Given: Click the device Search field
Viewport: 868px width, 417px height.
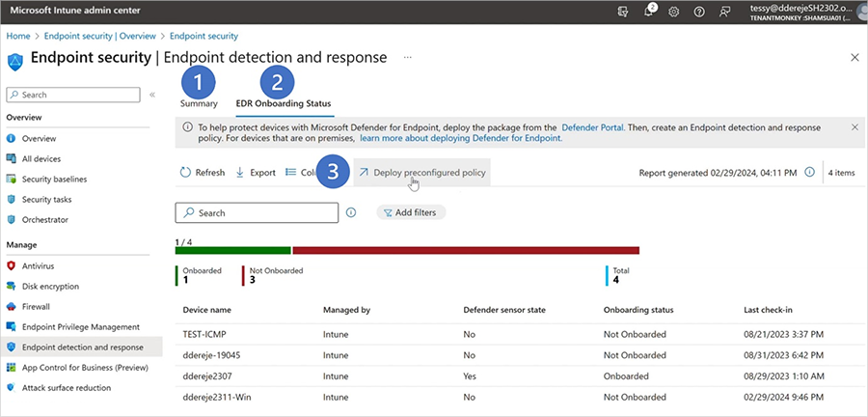Looking at the screenshot, I should (257, 212).
